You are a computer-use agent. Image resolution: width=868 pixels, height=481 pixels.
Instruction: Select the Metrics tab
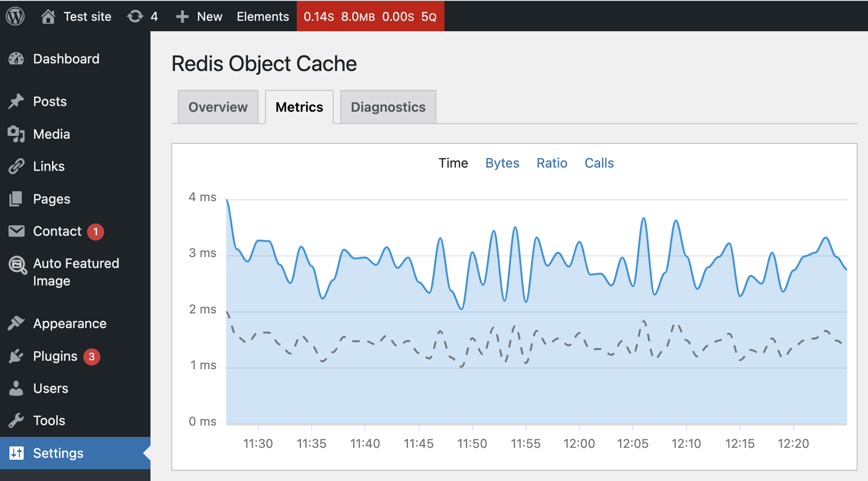point(299,107)
